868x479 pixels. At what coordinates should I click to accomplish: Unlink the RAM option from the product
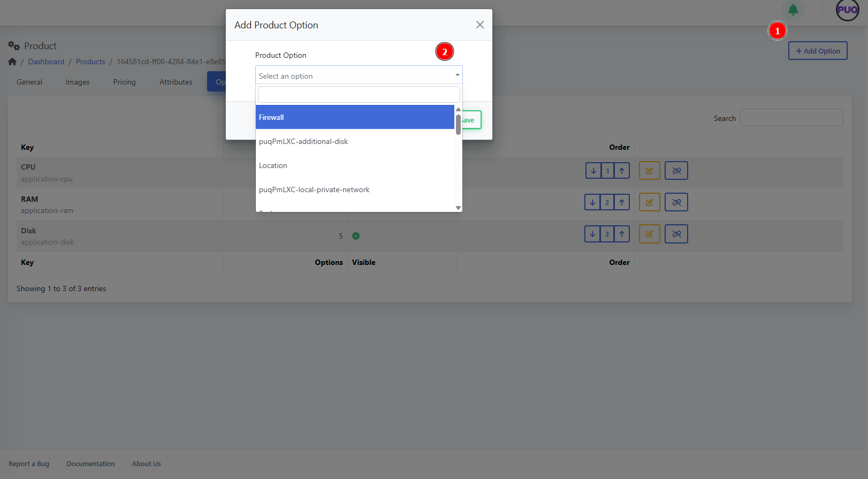coord(676,202)
